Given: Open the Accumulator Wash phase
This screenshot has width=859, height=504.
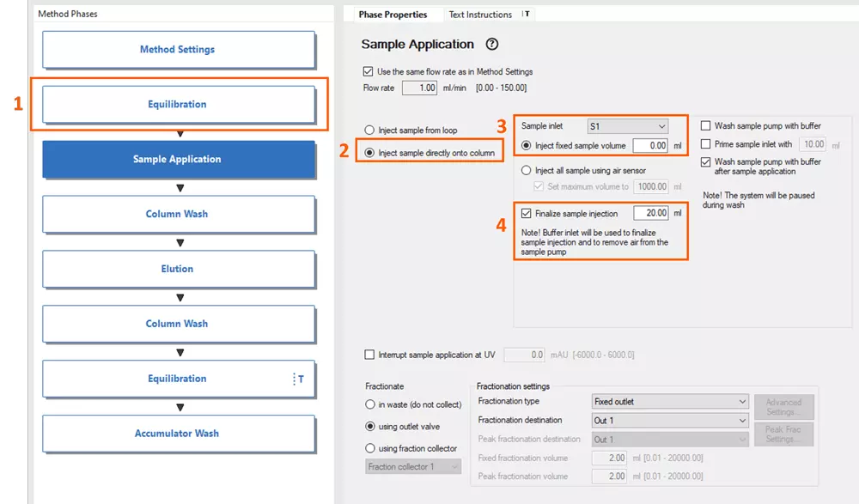Looking at the screenshot, I should pos(179,434).
